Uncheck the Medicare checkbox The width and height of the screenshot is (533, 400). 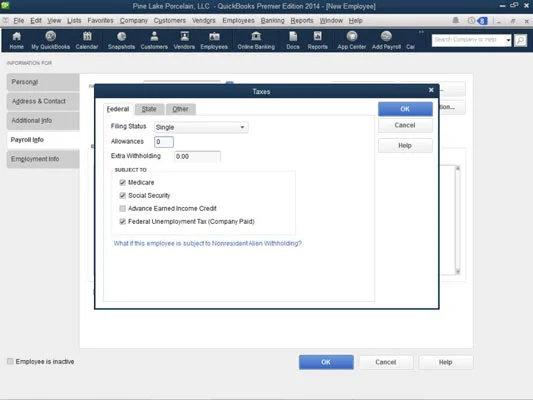point(123,182)
